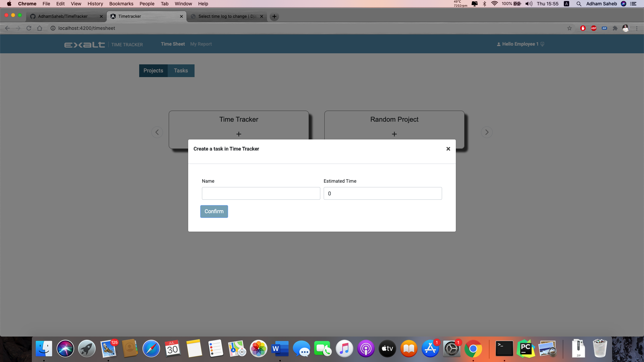Open Wi-Fi status in menu bar
Screen dimensions: 644x362
pyautogui.click(x=494, y=4)
